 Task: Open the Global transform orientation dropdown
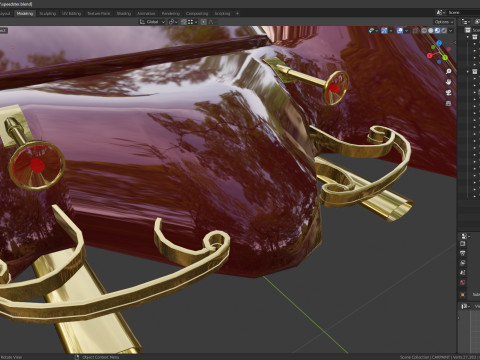152,22
